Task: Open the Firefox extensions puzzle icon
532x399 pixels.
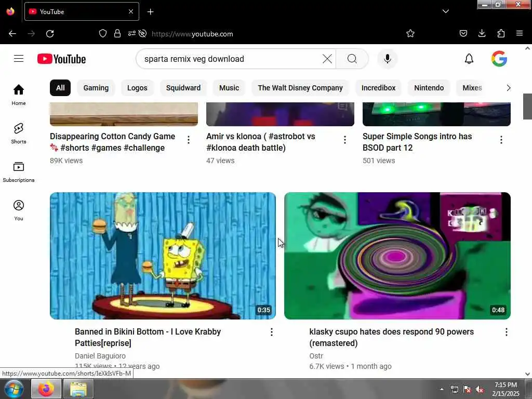Action: tap(501, 33)
